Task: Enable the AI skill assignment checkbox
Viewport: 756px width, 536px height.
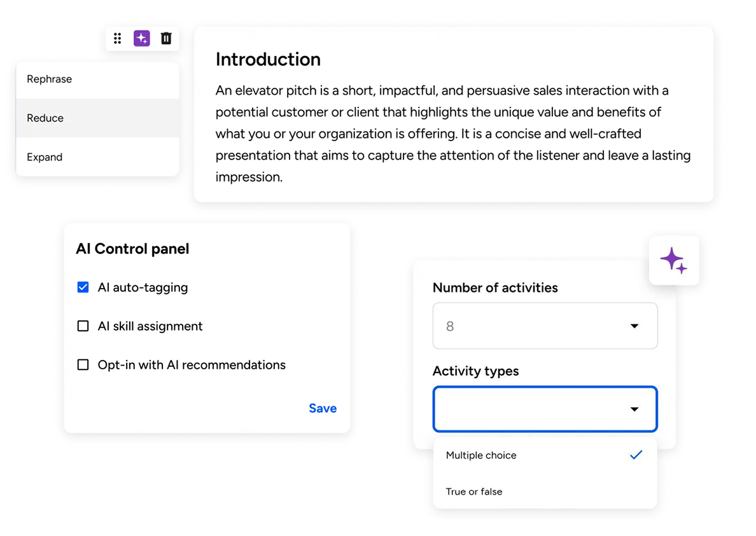Action: point(83,326)
